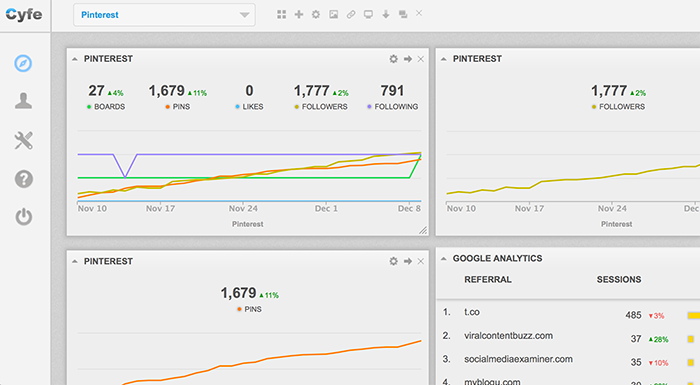Toggle the purple FOLLOWING series legend
Screen dimensions: 700x385
(x=392, y=107)
